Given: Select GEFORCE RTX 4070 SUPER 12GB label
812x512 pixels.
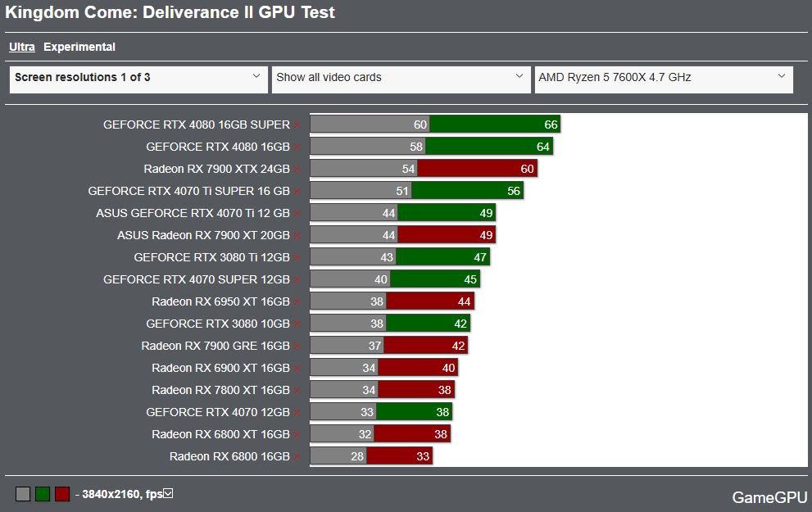Looking at the screenshot, I should click(x=197, y=279).
